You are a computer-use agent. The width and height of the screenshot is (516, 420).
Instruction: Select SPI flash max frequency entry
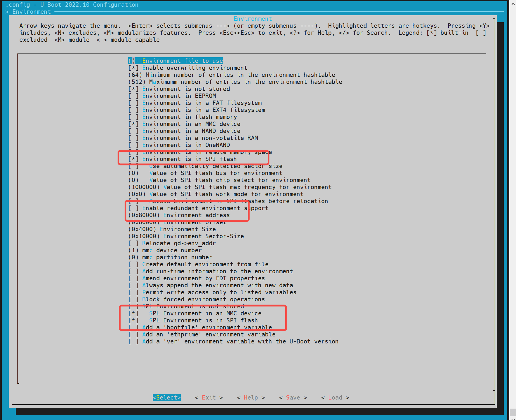pos(230,187)
